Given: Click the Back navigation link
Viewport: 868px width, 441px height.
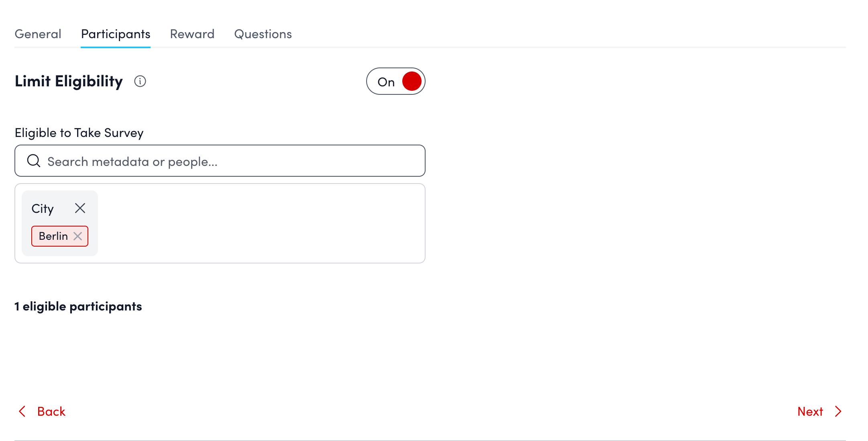Looking at the screenshot, I should tap(51, 411).
